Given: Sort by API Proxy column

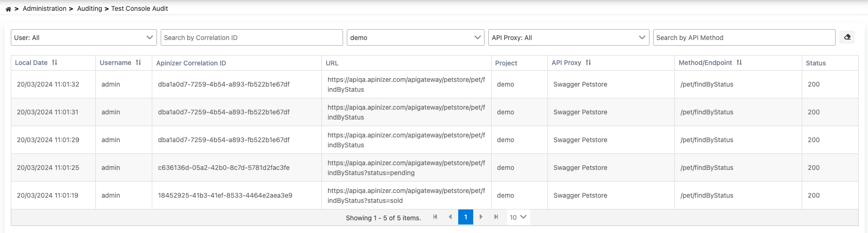Looking at the screenshot, I should 588,63.
